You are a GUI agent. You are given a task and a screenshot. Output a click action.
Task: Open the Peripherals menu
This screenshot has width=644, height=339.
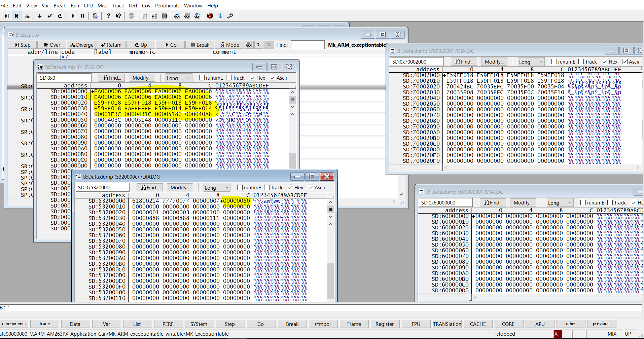[x=167, y=5]
